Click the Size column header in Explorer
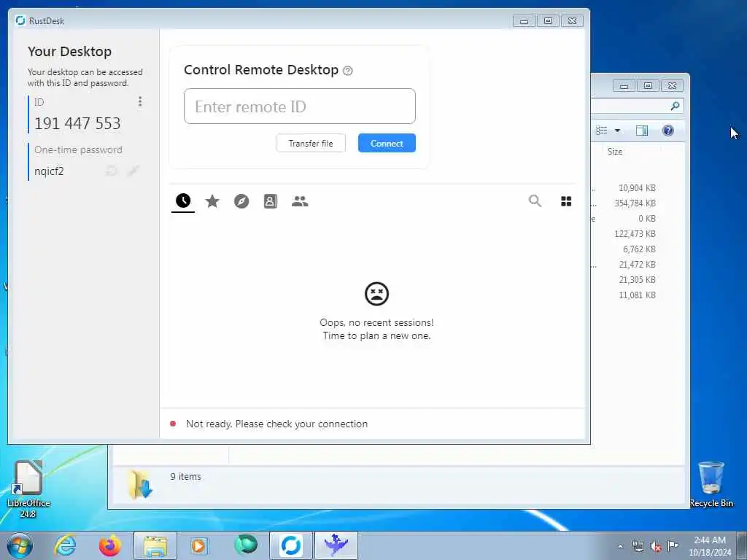Viewport: 747px width, 560px height. (615, 152)
